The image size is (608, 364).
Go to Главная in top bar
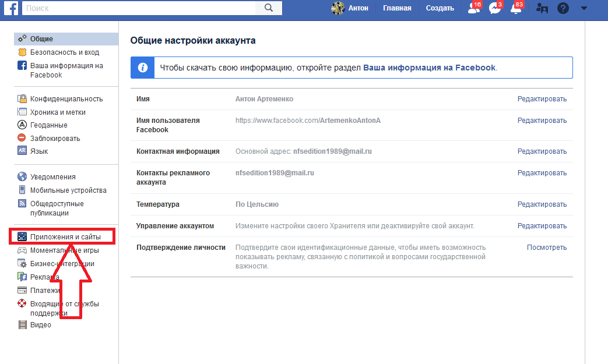(x=397, y=8)
